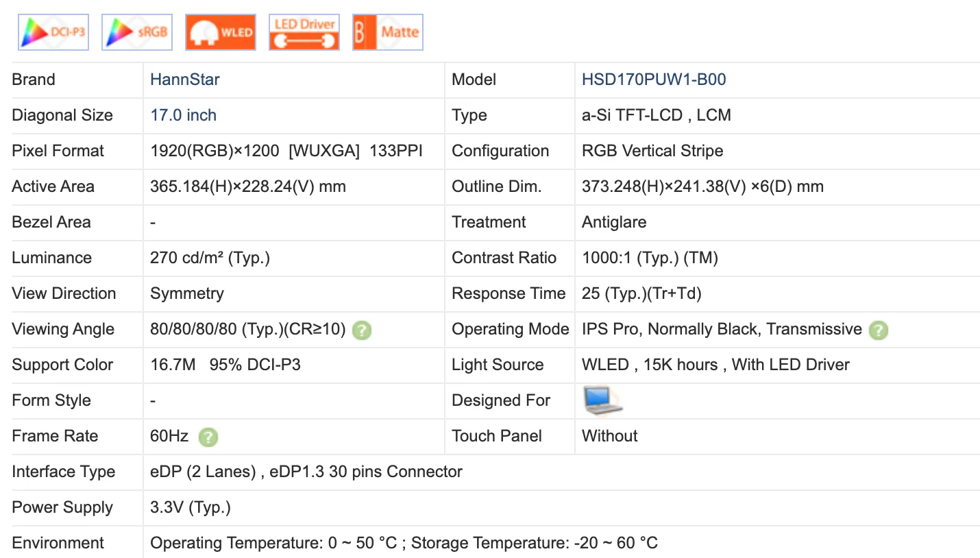Click the Light Source label
Screen dimensions: 980x558
tap(498, 365)
